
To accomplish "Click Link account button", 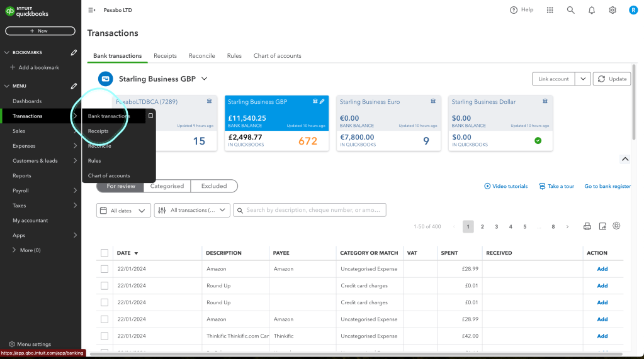I will click(553, 79).
